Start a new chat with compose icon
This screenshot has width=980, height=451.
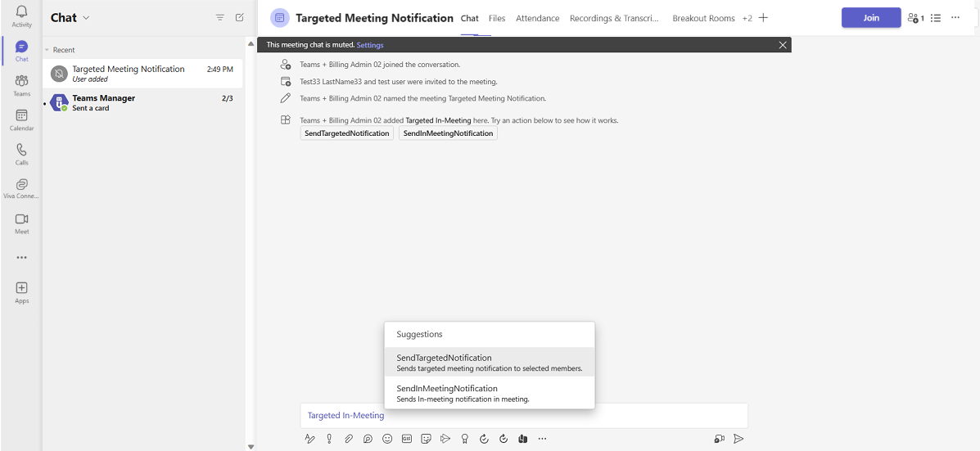239,17
